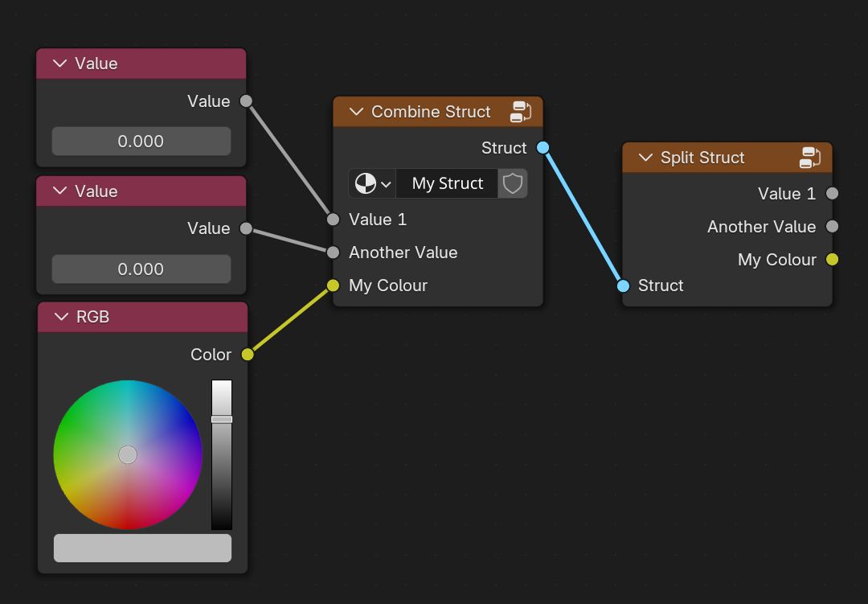
Task: Open the My Struct datablock browse icon
Action: 372,183
